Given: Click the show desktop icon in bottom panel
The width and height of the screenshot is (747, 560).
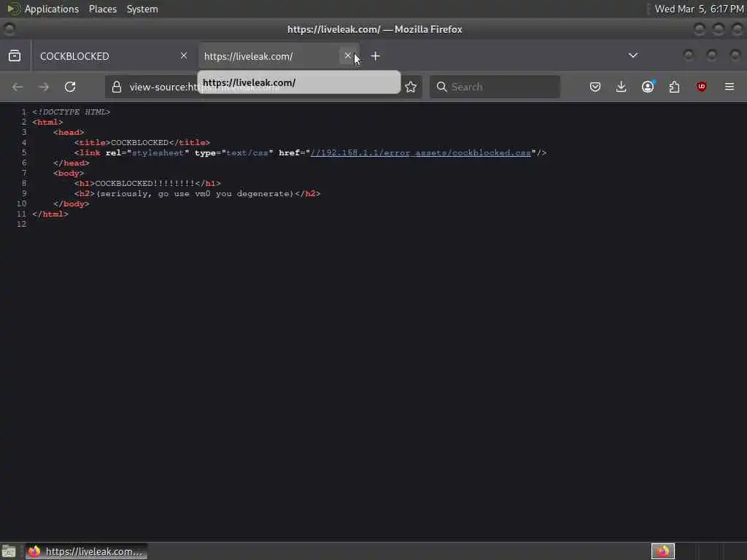Looking at the screenshot, I should (x=9, y=551).
